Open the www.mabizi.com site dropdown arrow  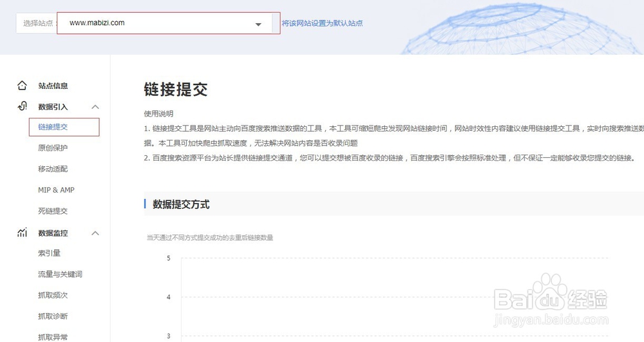pyautogui.click(x=258, y=24)
